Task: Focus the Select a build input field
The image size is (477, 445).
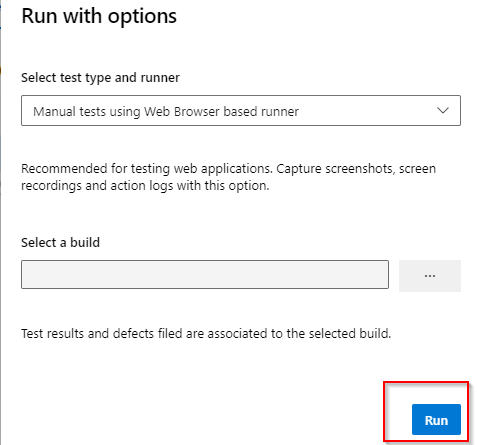Action: [x=205, y=275]
